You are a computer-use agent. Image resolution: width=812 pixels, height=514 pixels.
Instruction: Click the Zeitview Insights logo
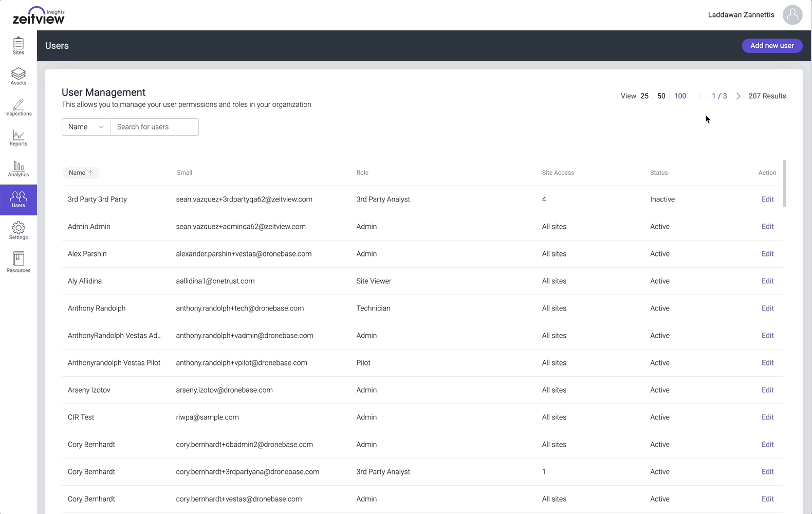[39, 15]
